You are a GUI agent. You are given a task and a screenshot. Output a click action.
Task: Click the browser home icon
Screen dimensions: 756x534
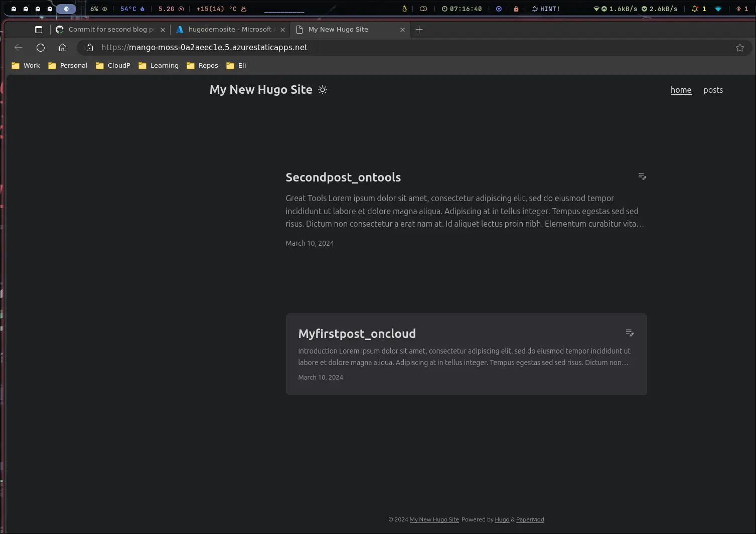pyautogui.click(x=63, y=48)
